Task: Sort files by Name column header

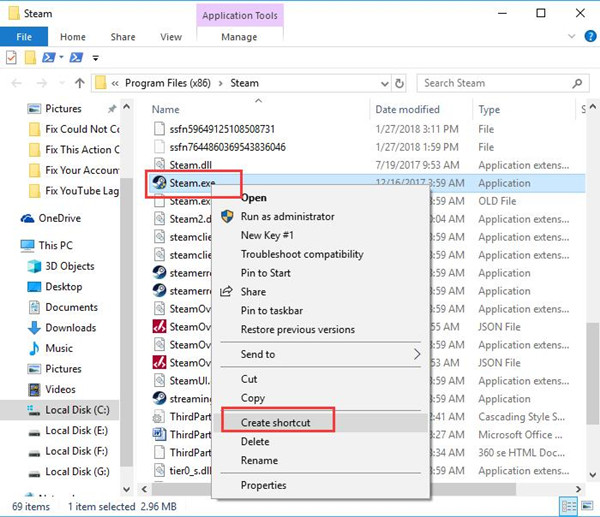Action: [x=165, y=109]
